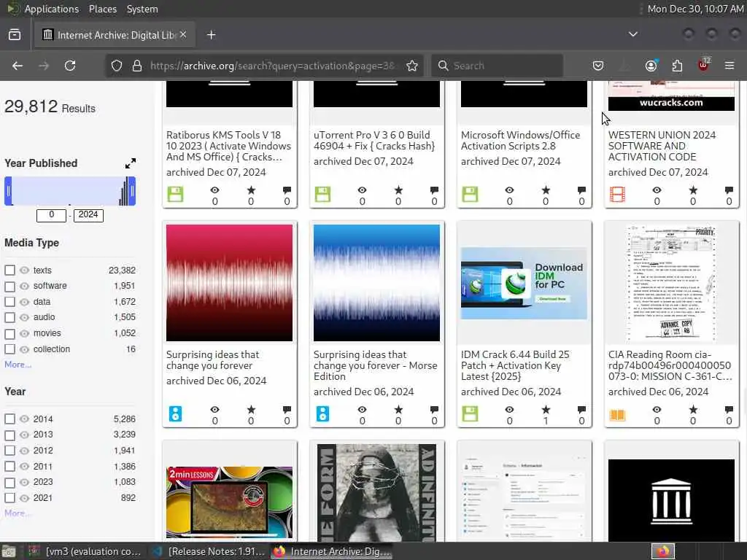The height and width of the screenshot is (560, 747).
Task: Open the extensions puzzle icon
Action: pos(677,66)
